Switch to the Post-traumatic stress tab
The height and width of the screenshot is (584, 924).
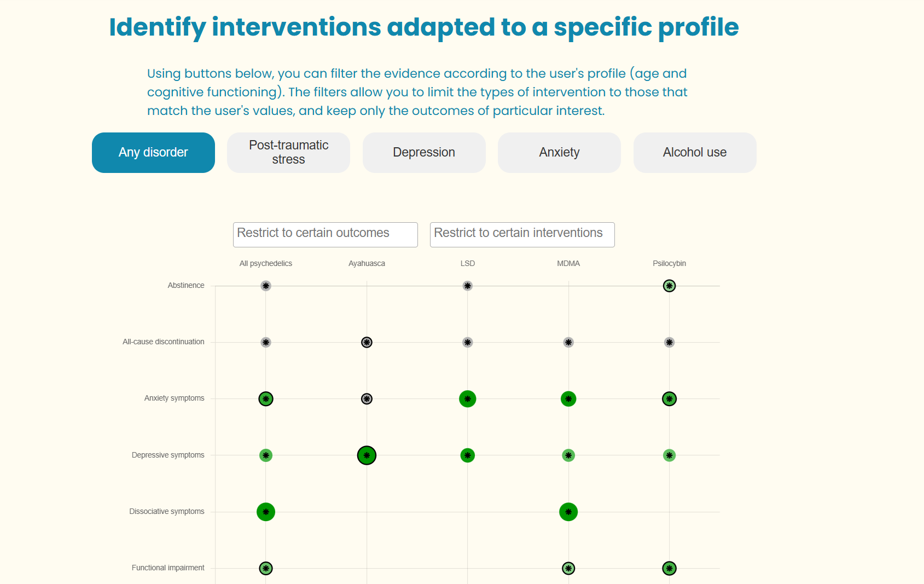pyautogui.click(x=288, y=153)
